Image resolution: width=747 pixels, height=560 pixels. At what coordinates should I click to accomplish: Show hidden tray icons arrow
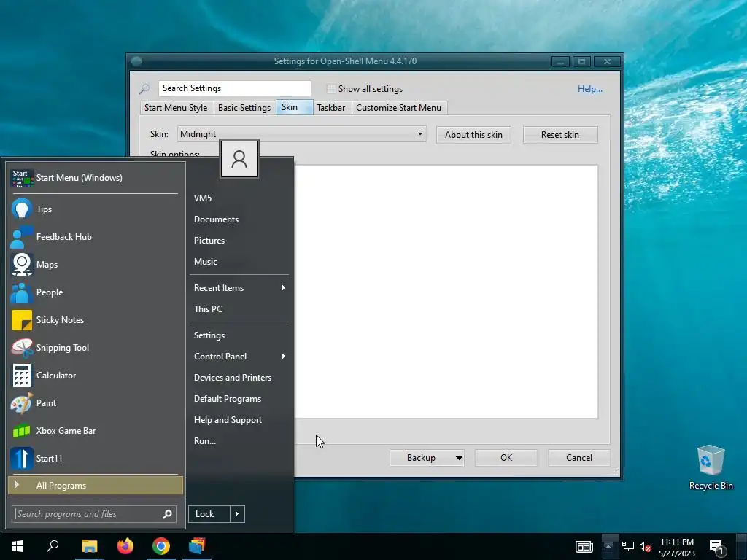608,547
